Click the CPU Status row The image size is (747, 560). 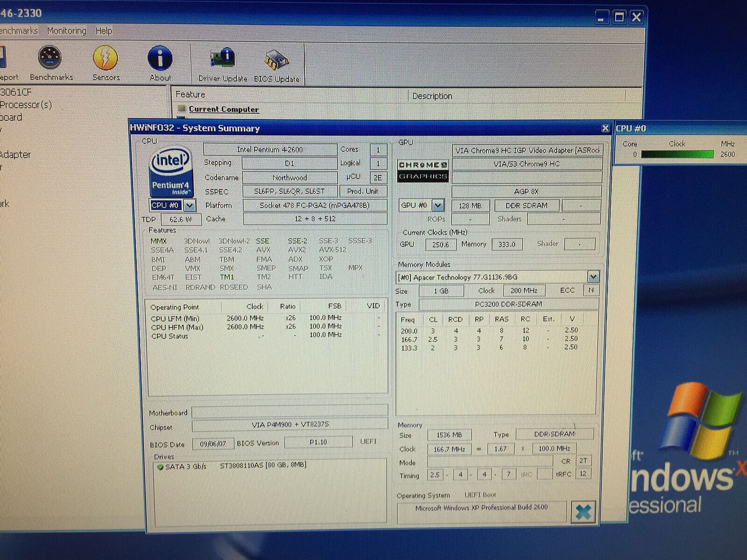(x=266, y=336)
